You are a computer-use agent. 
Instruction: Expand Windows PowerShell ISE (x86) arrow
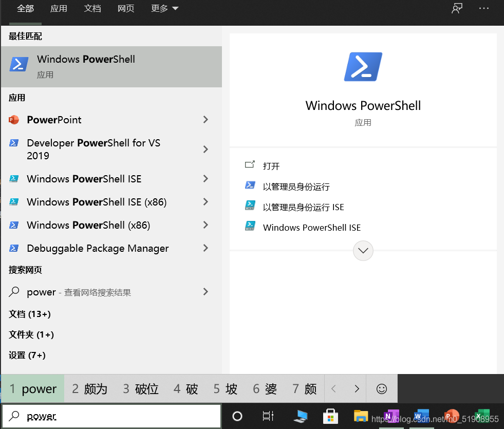pyautogui.click(x=206, y=202)
